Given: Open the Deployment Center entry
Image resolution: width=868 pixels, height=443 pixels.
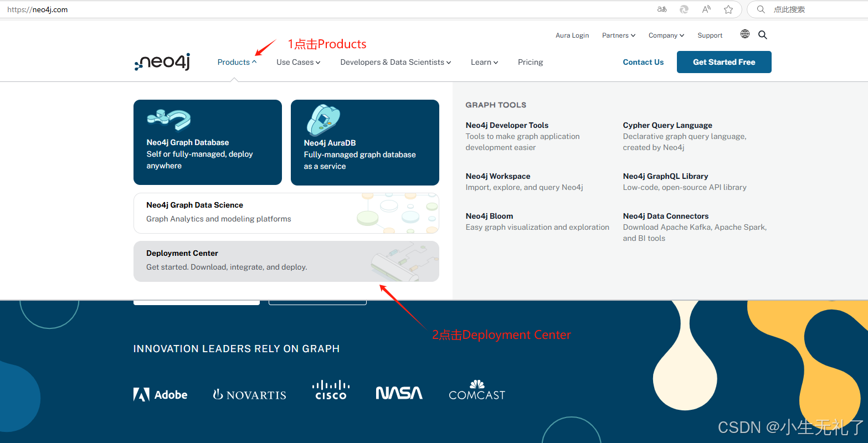Looking at the screenshot, I should point(286,261).
